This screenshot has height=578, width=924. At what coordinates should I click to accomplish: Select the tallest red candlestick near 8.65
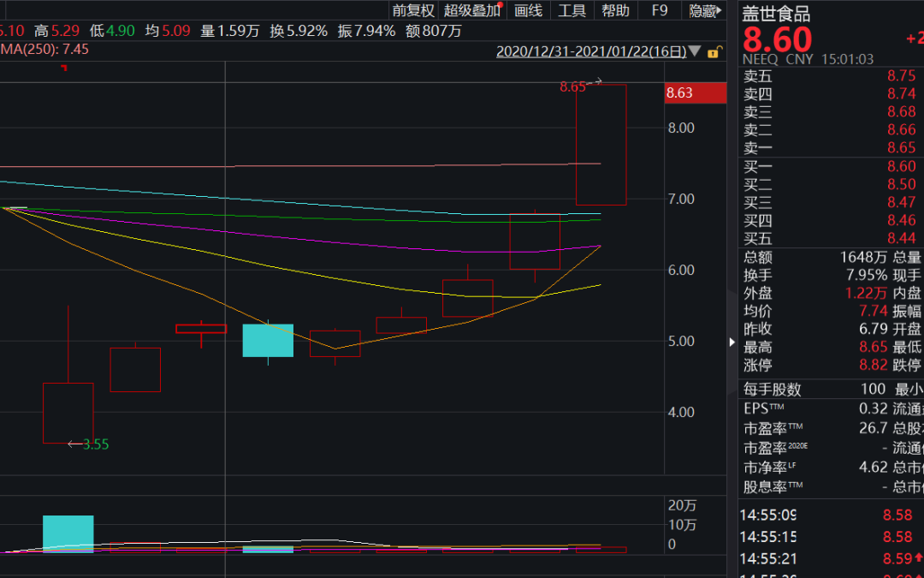tap(601, 144)
